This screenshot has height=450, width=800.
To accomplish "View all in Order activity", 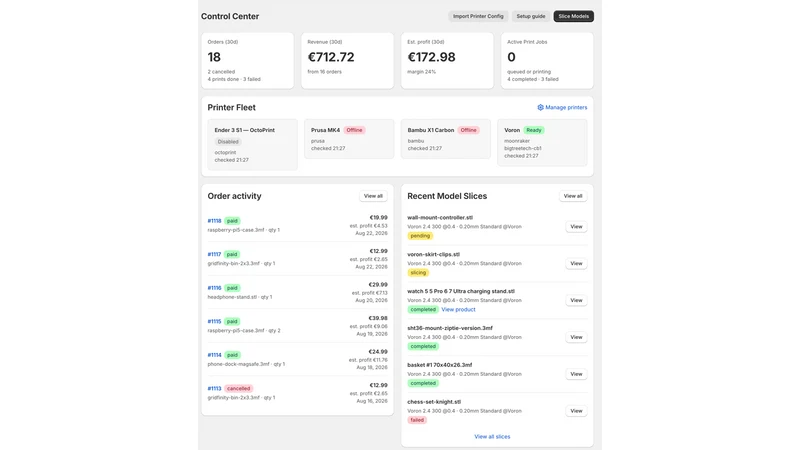I will point(373,196).
